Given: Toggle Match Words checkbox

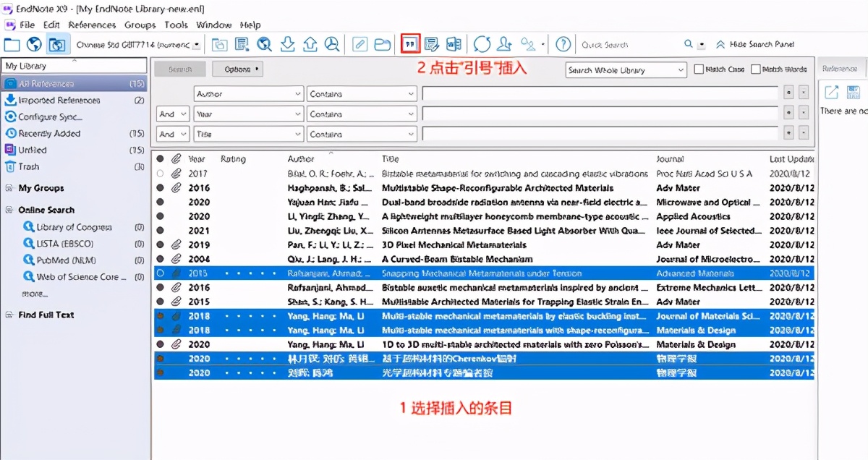Looking at the screenshot, I should (x=756, y=69).
